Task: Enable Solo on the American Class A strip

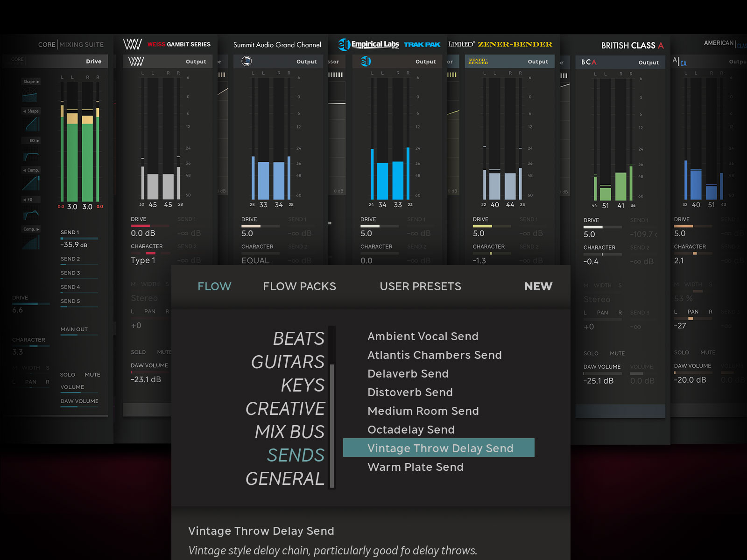Action: point(681,352)
